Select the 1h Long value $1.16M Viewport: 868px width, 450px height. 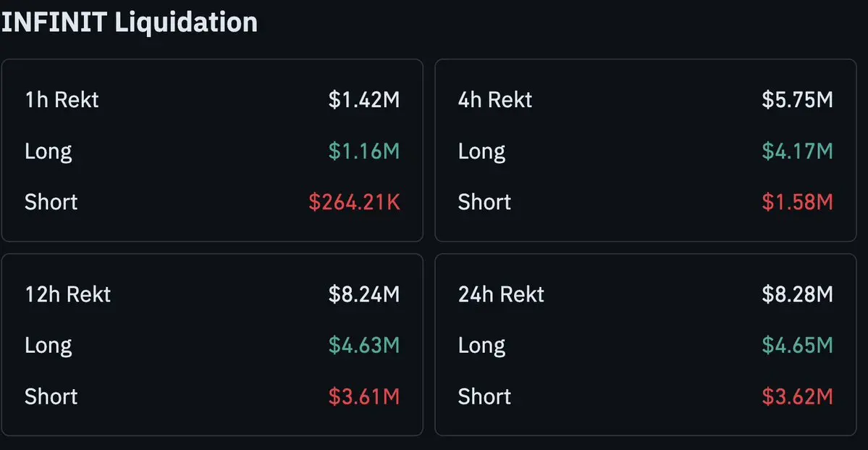tap(363, 151)
